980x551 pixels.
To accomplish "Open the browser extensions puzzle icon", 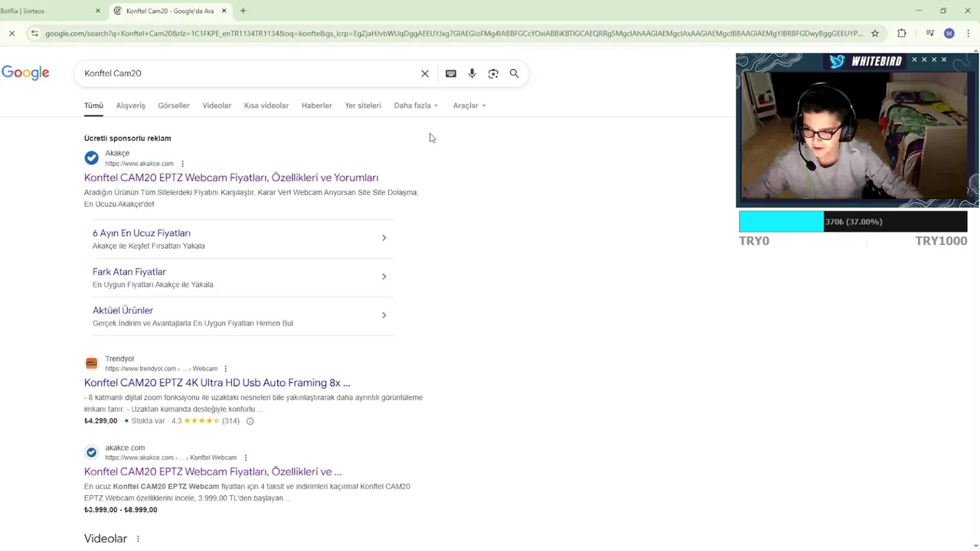I will (x=902, y=33).
